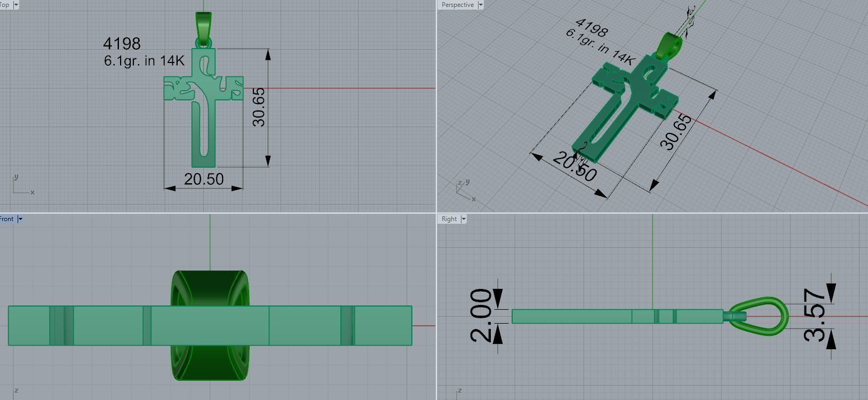The image size is (868, 400).
Task: Select the teardrop bail in Right view
Action: pyautogui.click(x=759, y=316)
